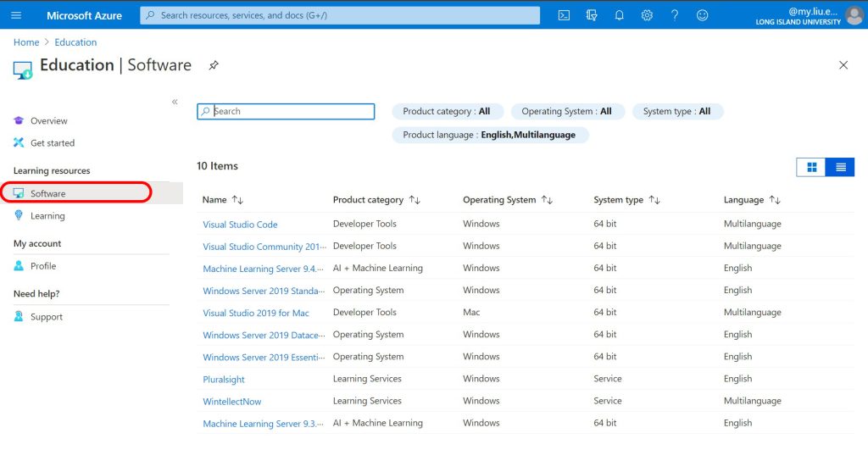
Task: Open Product language filter
Action: tap(489, 135)
